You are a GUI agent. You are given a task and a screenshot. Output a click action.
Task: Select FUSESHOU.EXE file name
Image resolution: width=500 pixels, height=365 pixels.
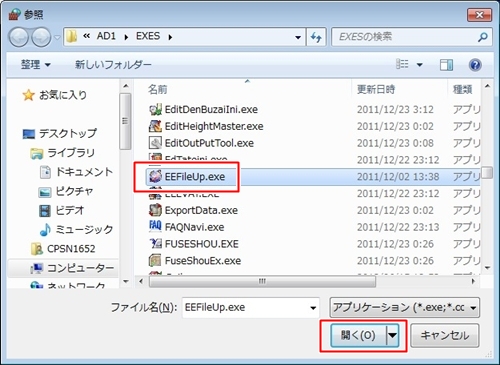click(x=202, y=244)
